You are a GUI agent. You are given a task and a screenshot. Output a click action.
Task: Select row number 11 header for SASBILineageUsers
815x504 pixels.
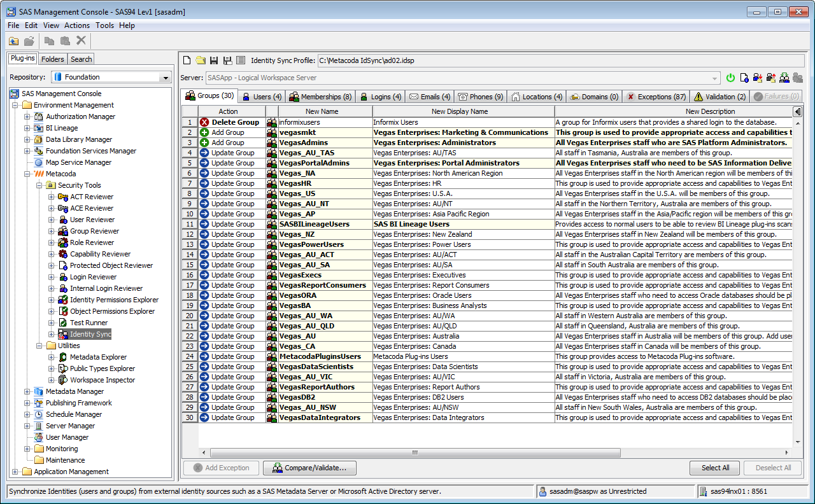[x=190, y=224]
